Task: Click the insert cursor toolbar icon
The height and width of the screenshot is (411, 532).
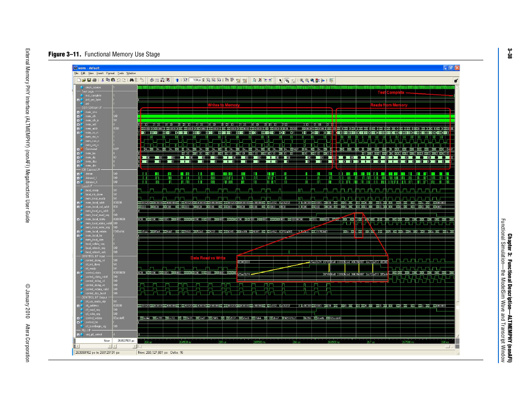Action: [x=255, y=80]
